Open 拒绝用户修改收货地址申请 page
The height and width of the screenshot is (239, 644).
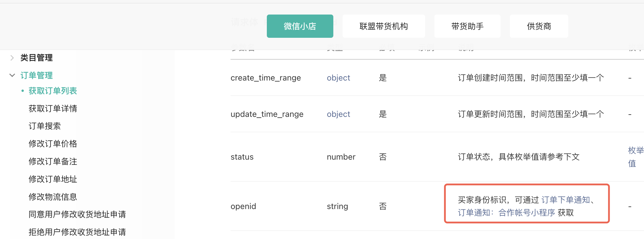[x=77, y=232]
